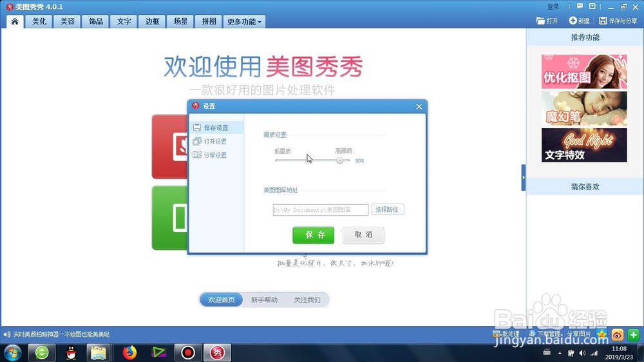
Task: Click the 美图秀秀 taskbar icon
Action: [217, 352]
